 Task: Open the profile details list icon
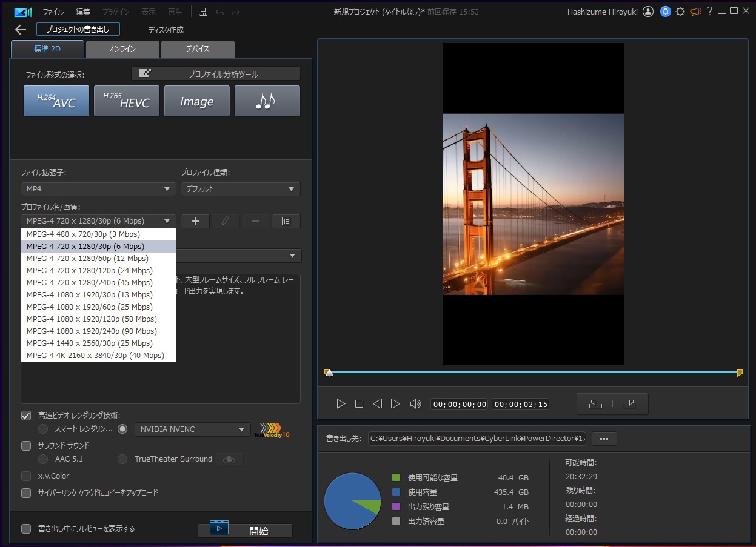click(286, 221)
